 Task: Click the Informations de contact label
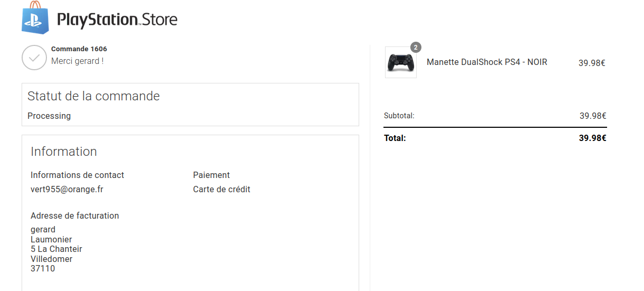pyautogui.click(x=78, y=175)
